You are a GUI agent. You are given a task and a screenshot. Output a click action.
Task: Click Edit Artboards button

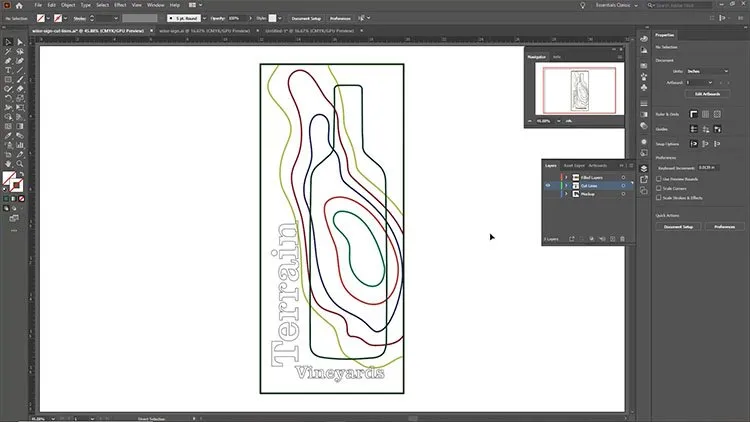707,94
